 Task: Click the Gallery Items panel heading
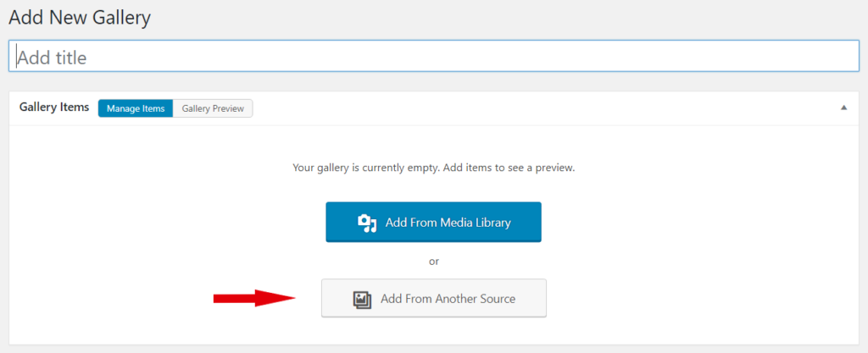54,108
